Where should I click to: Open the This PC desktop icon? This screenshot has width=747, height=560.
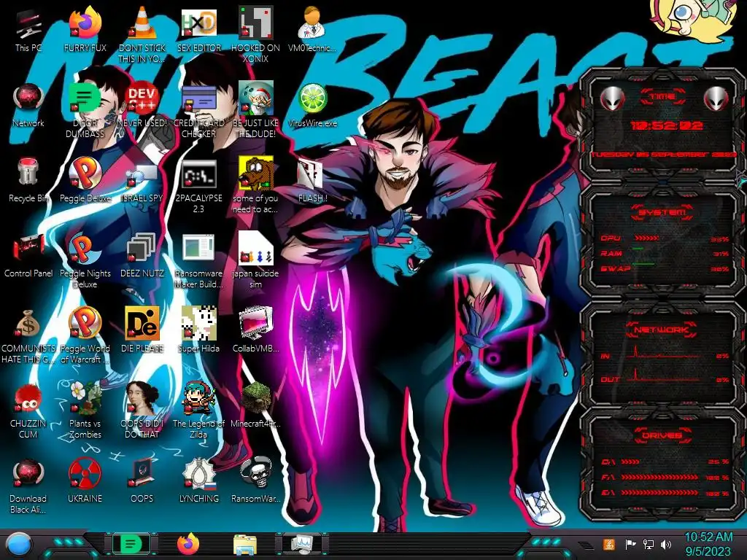pos(28,31)
